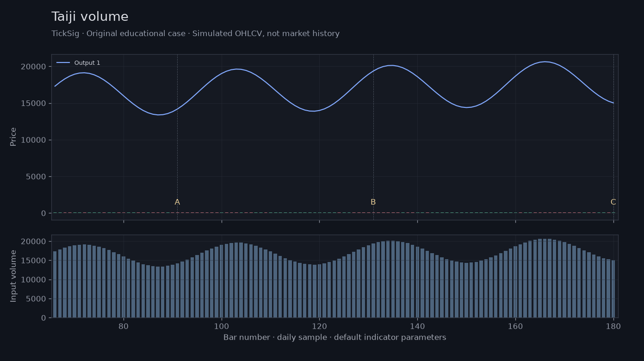644x361 pixels.
Task: Click the volume bar at bar 120
Action: coord(319,291)
